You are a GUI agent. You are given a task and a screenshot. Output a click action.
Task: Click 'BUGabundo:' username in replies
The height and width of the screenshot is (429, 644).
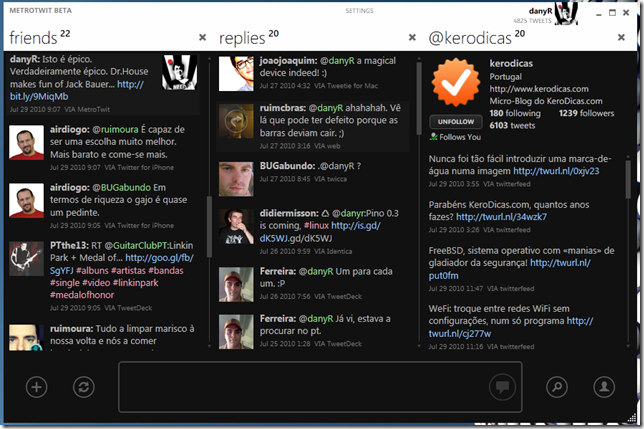point(287,166)
